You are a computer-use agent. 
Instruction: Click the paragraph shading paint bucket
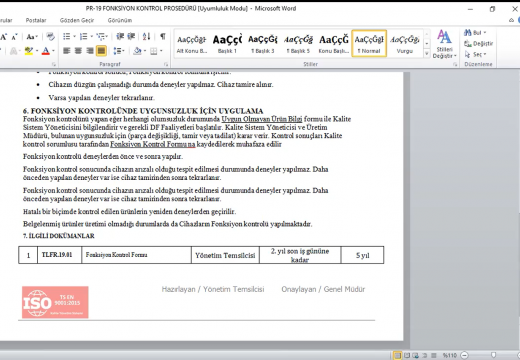coord(137,51)
